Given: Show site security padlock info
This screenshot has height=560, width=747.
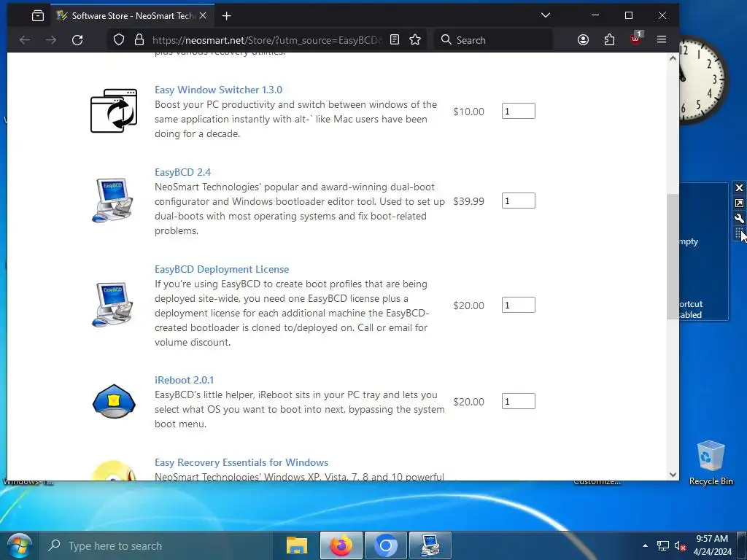Looking at the screenshot, I should pyautogui.click(x=139, y=40).
